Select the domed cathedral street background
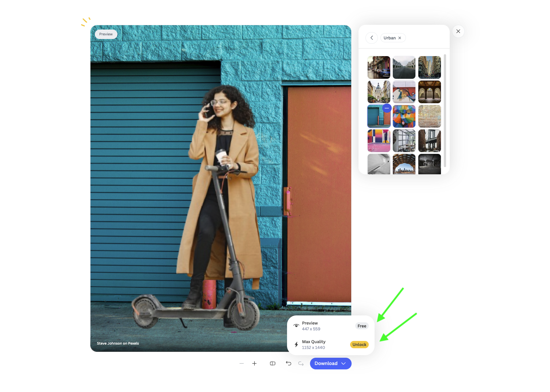The height and width of the screenshot is (392, 550). coord(379,92)
